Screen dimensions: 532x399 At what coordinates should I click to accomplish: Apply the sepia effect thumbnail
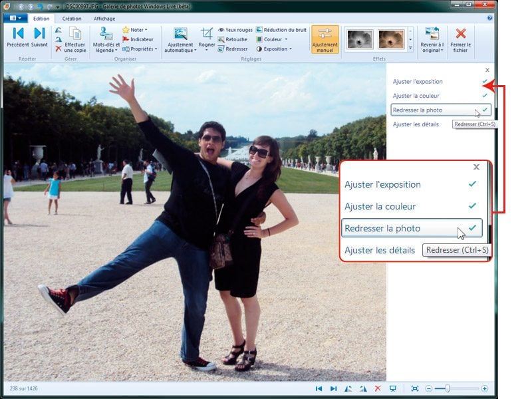pos(391,39)
